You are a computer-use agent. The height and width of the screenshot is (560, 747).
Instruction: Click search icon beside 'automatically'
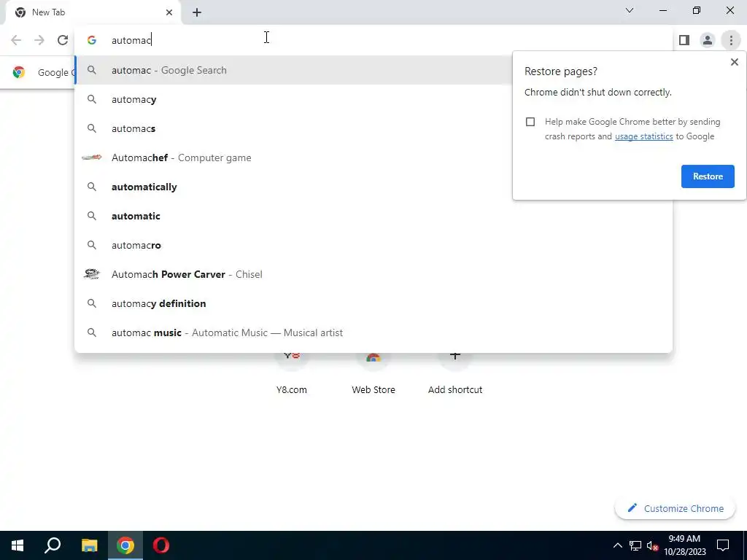[92, 187]
